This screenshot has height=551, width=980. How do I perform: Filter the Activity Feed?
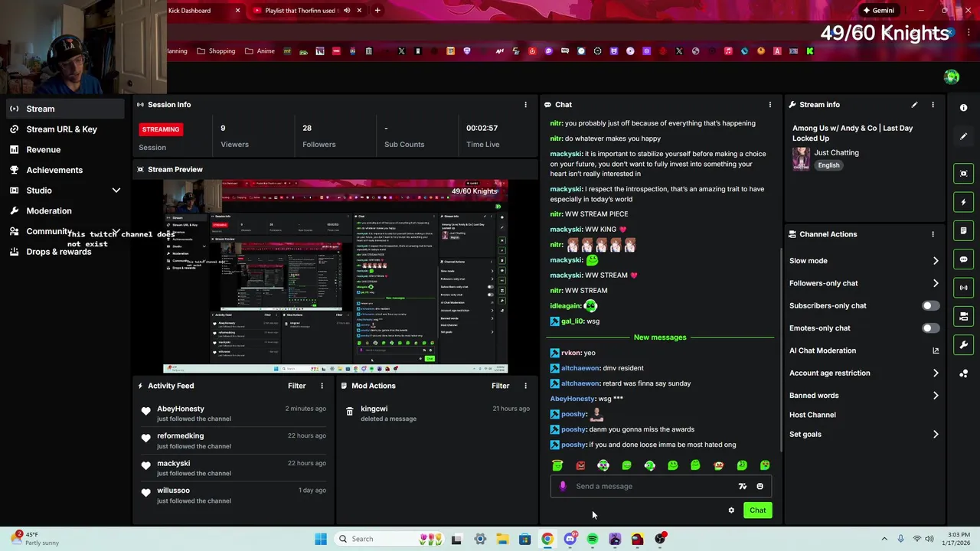296,386
